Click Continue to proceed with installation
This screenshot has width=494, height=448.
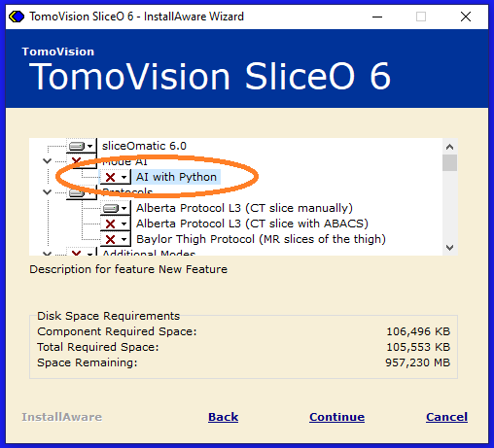pos(336,417)
